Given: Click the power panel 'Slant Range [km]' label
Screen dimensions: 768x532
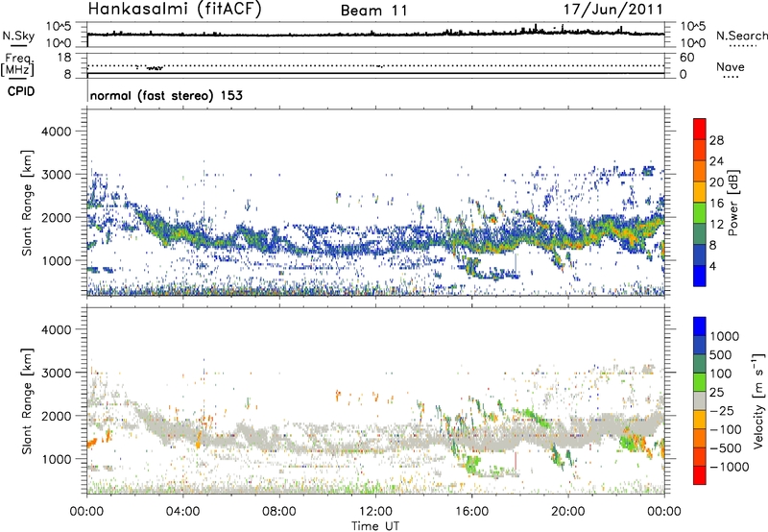Looking at the screenshot, I should point(27,203).
